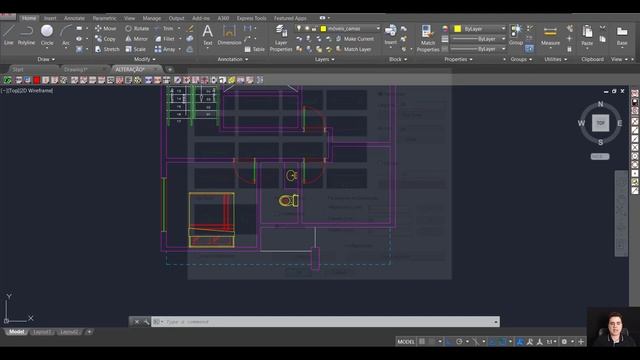The width and height of the screenshot is (640, 360).
Task: Toggle grid display in status bar
Action: point(422,342)
